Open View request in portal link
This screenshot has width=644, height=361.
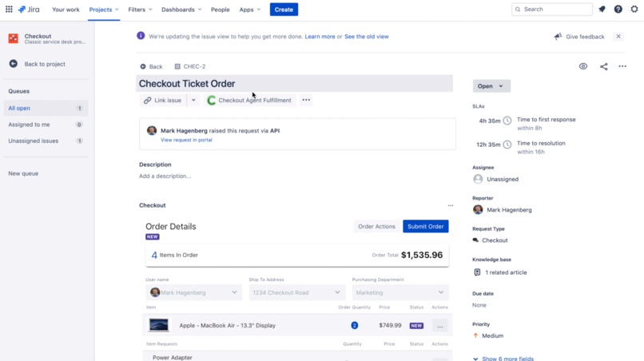(x=186, y=140)
